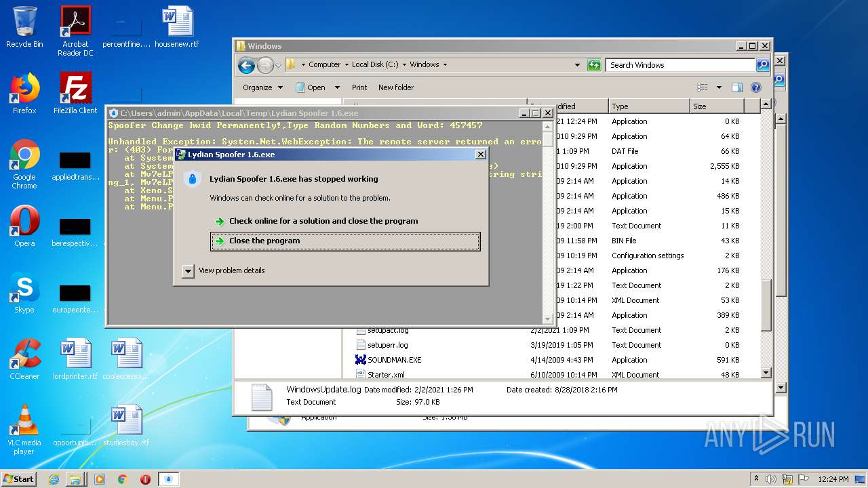This screenshot has width=868, height=488.
Task: Select DAT File type cell
Action: [625, 151]
